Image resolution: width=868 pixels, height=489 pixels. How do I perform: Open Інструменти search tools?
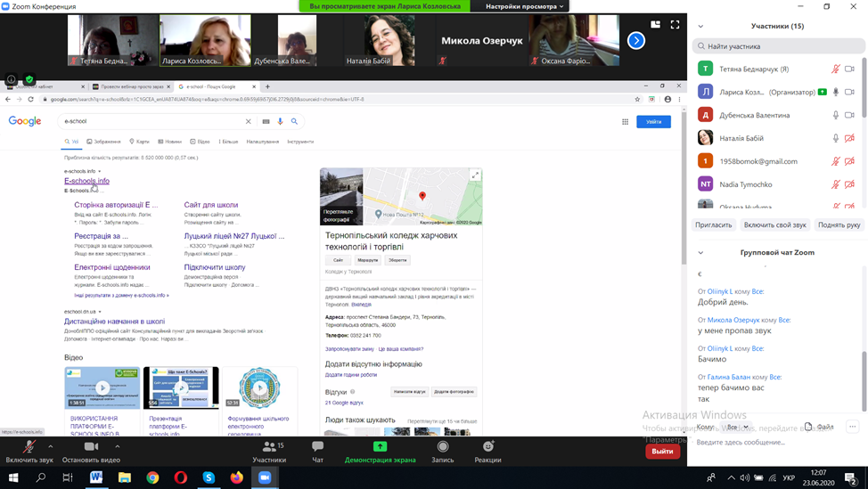tap(300, 142)
